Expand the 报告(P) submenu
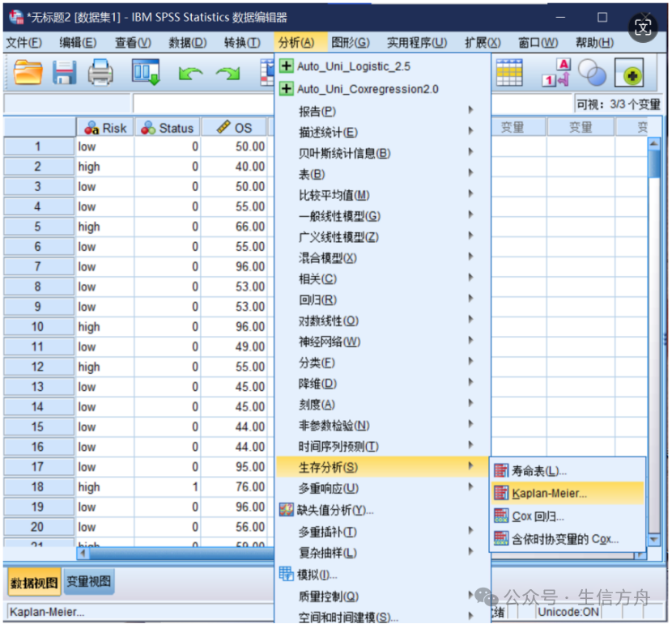This screenshot has height=624, width=672. coord(383,112)
